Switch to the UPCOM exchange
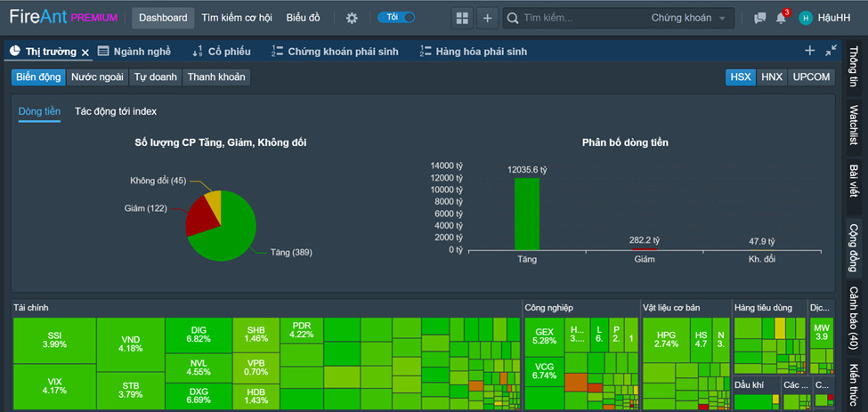This screenshot has width=868, height=412. (x=811, y=77)
